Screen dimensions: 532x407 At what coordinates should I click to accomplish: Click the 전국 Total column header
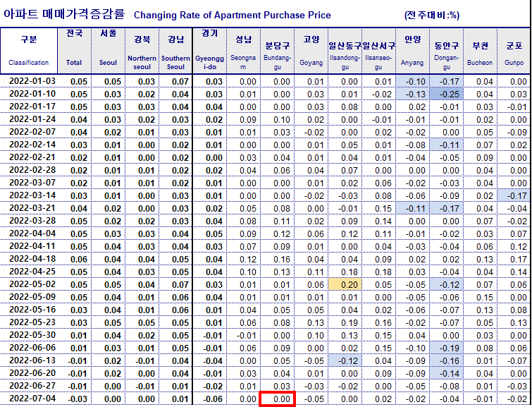point(74,51)
